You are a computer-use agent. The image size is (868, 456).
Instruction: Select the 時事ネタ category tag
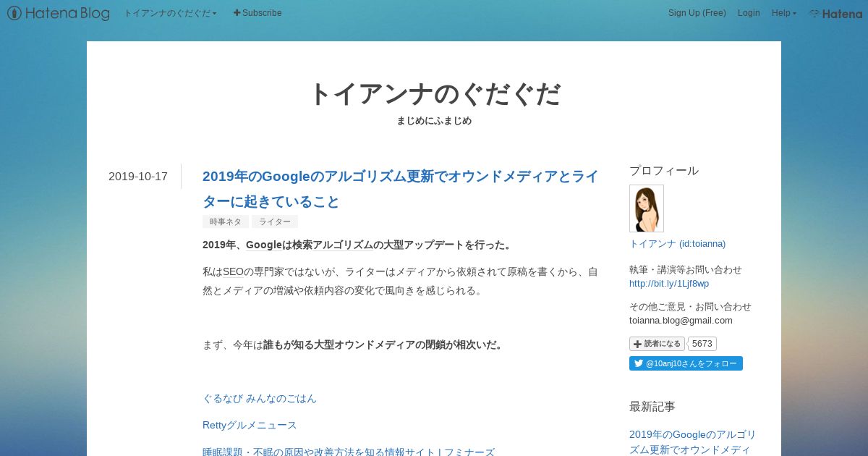226,221
